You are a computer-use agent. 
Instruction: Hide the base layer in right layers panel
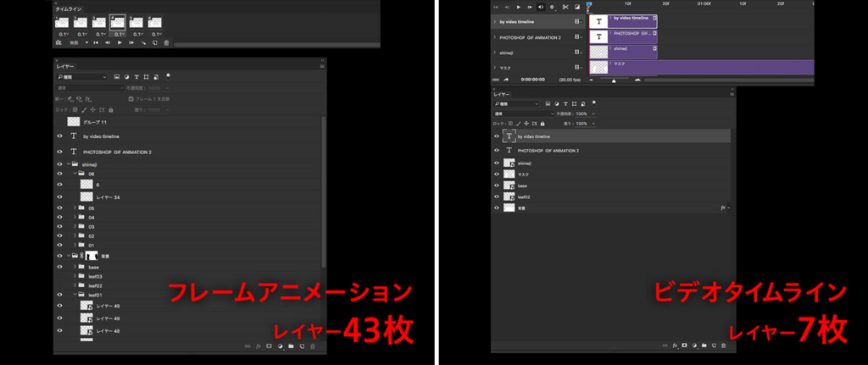pos(497,185)
